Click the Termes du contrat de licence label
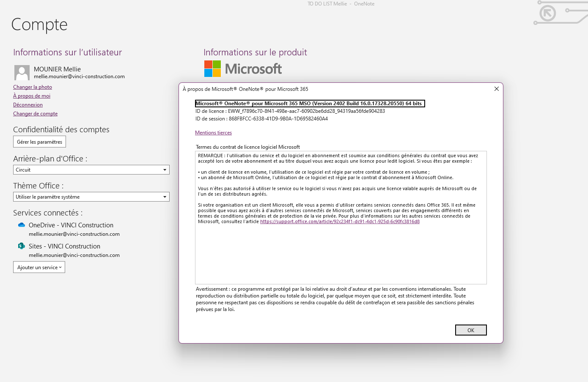Viewport: 588px width, 382px height. click(248, 147)
